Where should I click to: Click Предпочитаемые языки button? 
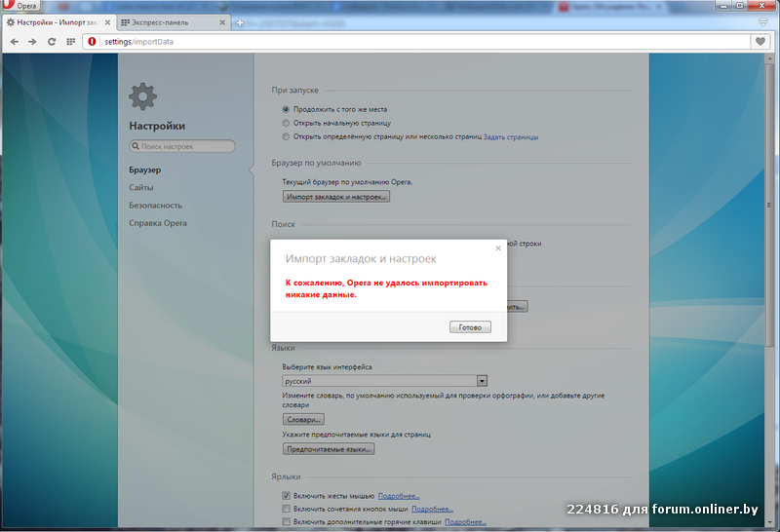pyautogui.click(x=329, y=449)
